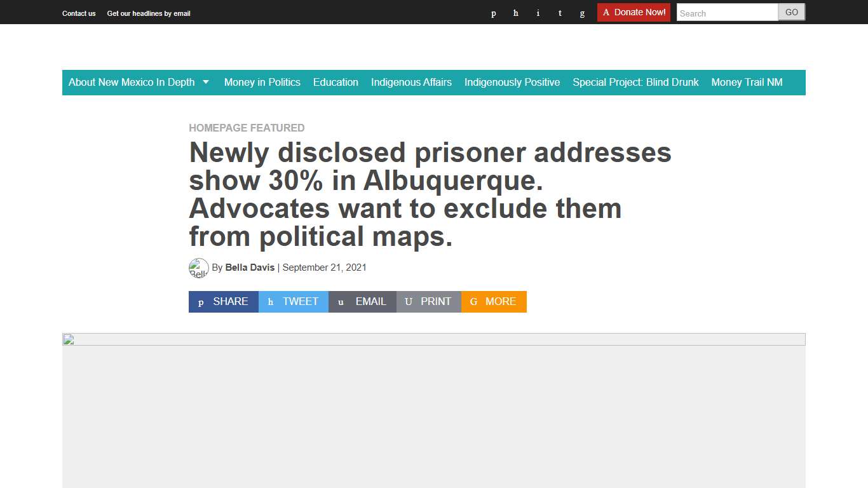Click the Bella Davis author link
Image resolution: width=868 pixels, height=488 pixels.
click(x=250, y=268)
